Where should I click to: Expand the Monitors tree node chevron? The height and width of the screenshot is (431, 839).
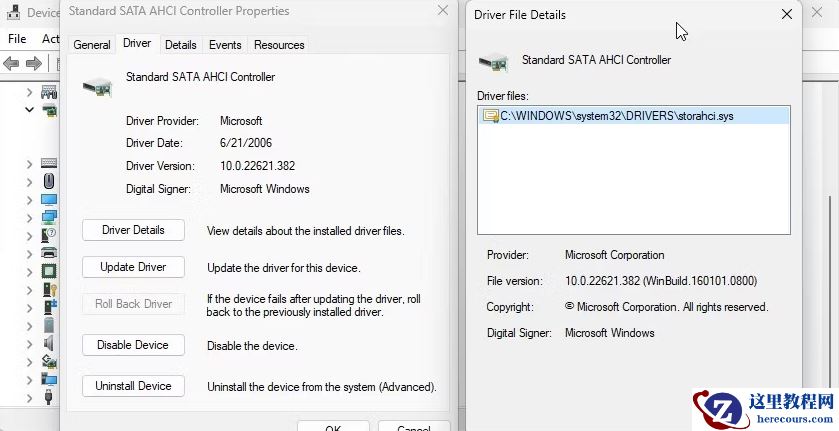coord(29,200)
